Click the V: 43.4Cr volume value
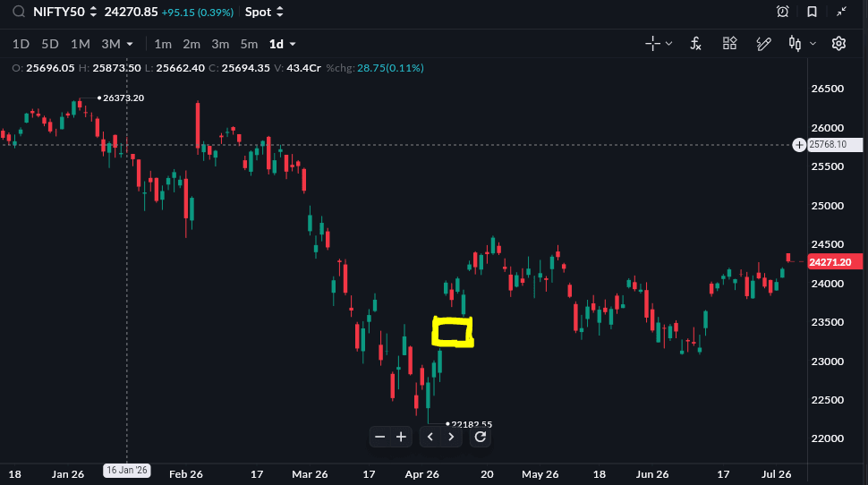 pyautogui.click(x=297, y=67)
